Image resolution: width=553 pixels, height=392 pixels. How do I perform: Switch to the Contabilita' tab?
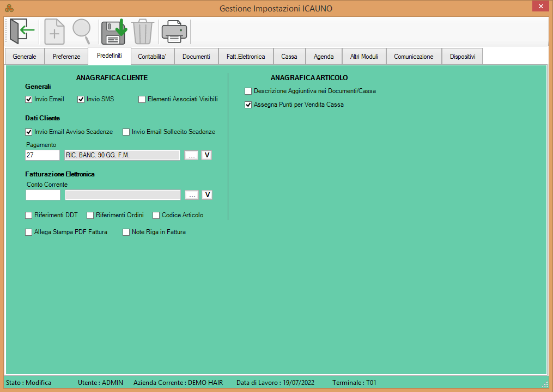(x=152, y=57)
